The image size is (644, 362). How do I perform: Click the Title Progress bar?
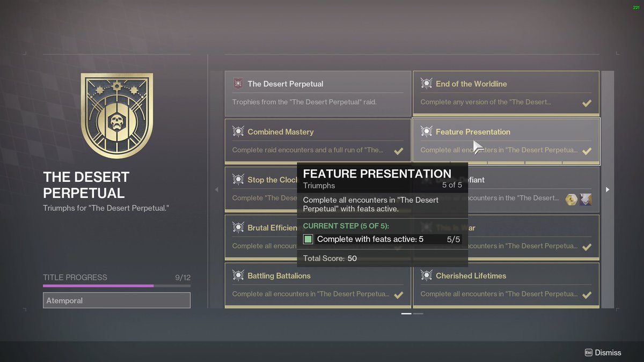pyautogui.click(x=116, y=286)
